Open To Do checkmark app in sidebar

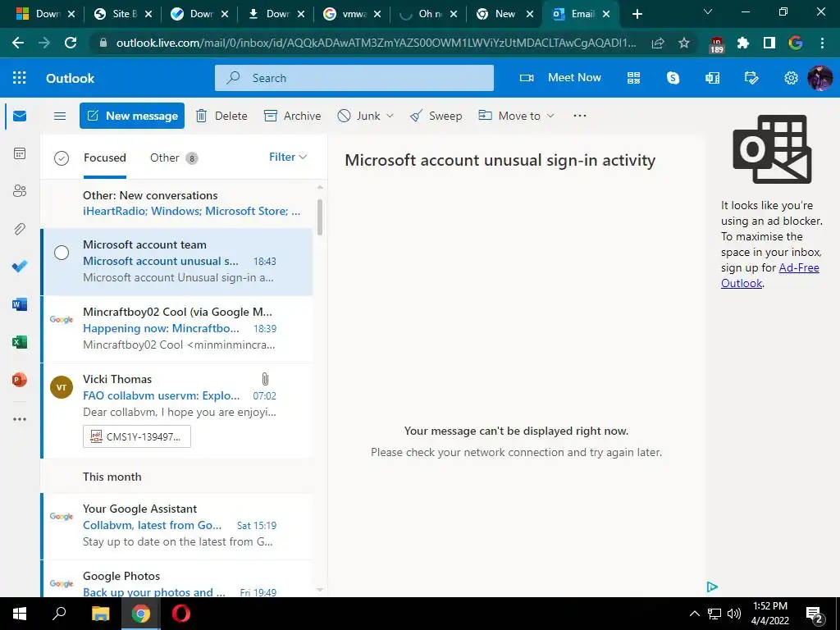click(x=20, y=267)
